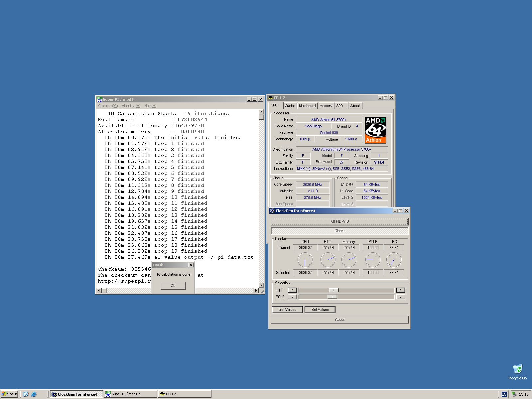Click the HTT Current value field 275.49
This screenshot has width=532, height=399.
tap(328, 248)
